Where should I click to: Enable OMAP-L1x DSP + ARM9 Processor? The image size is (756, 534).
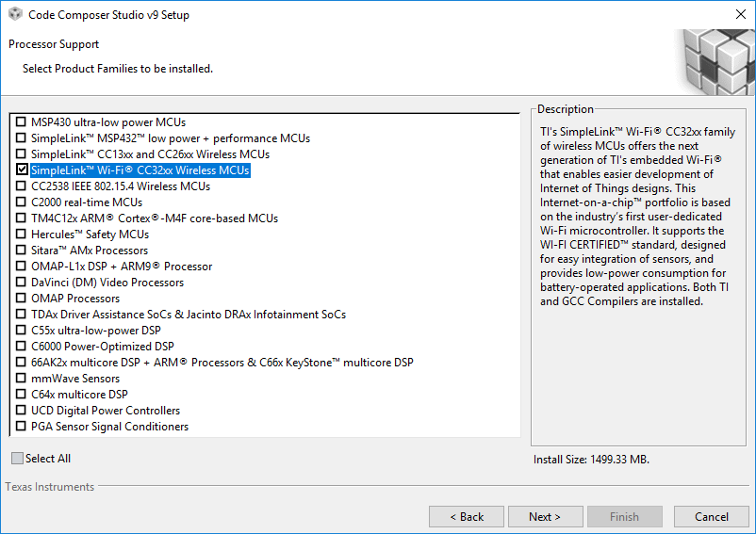21,266
